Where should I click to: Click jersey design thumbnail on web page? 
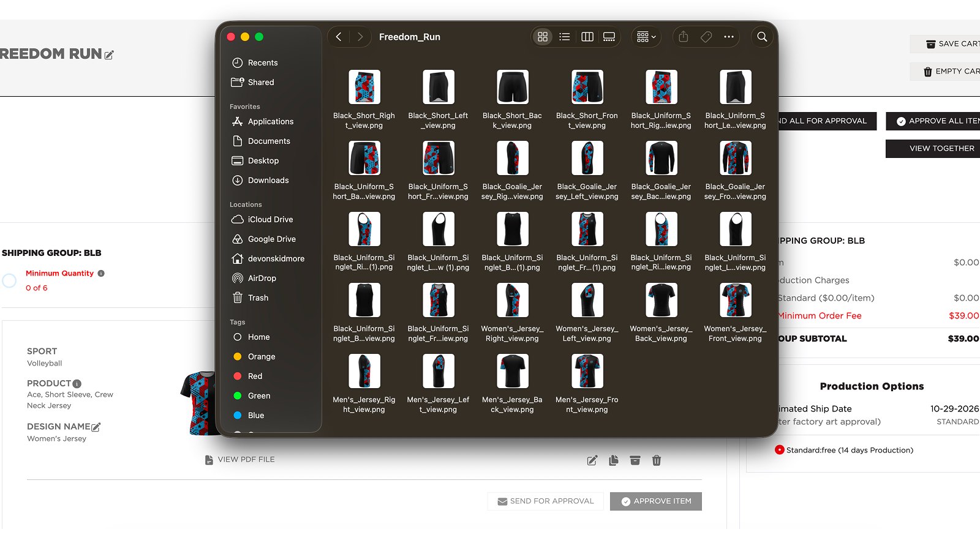[x=197, y=403]
